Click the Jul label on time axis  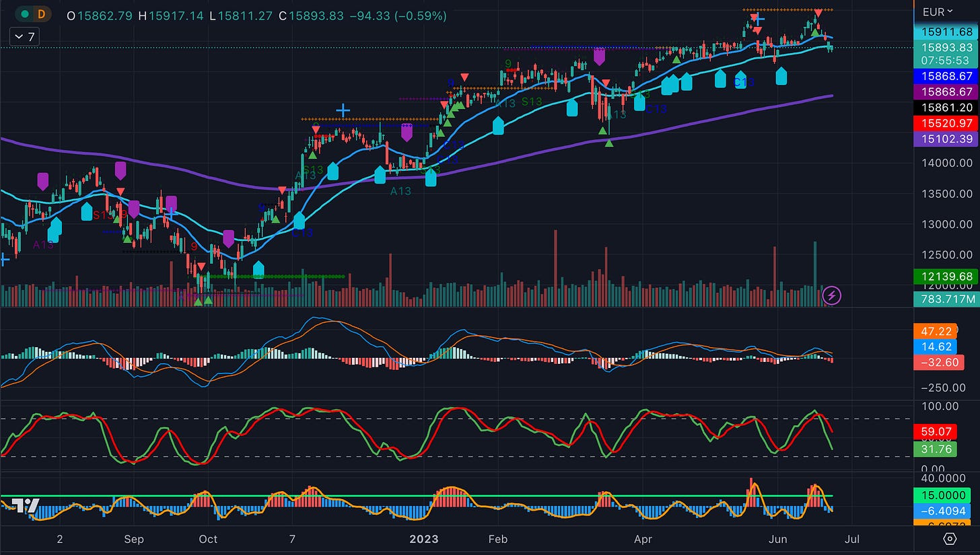pos(851,539)
